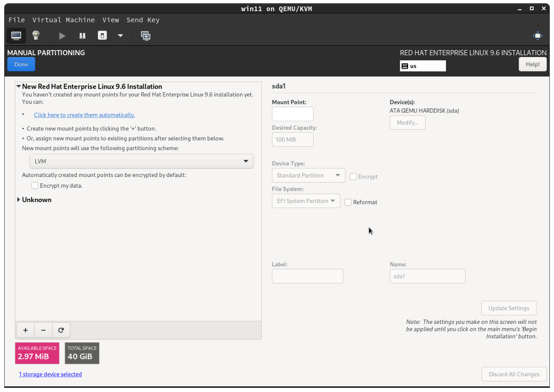Open the Send Key menu
Screen dimensions: 554x392
click(143, 20)
